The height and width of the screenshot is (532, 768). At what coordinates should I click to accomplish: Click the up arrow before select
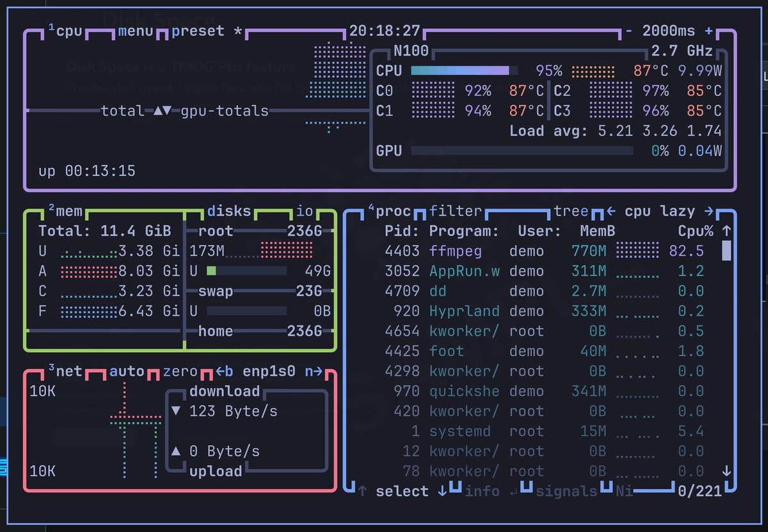[362, 491]
